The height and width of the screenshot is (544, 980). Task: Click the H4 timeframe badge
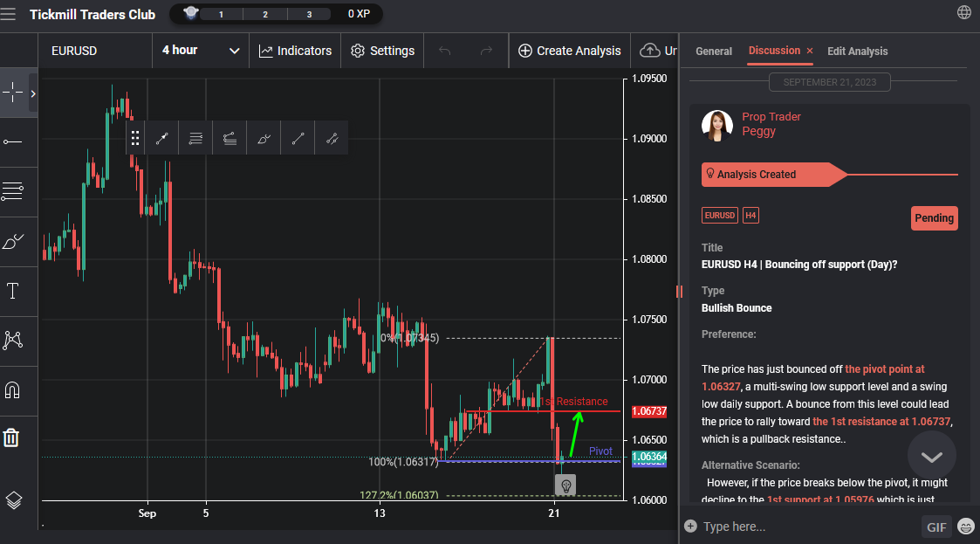tap(750, 215)
